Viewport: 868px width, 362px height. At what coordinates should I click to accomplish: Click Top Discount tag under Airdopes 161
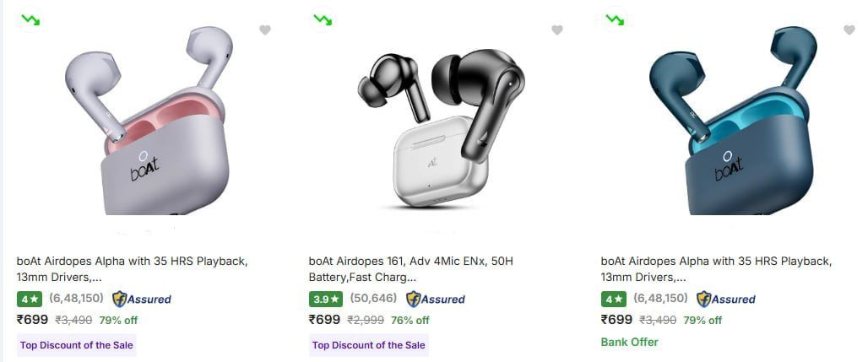point(368,344)
